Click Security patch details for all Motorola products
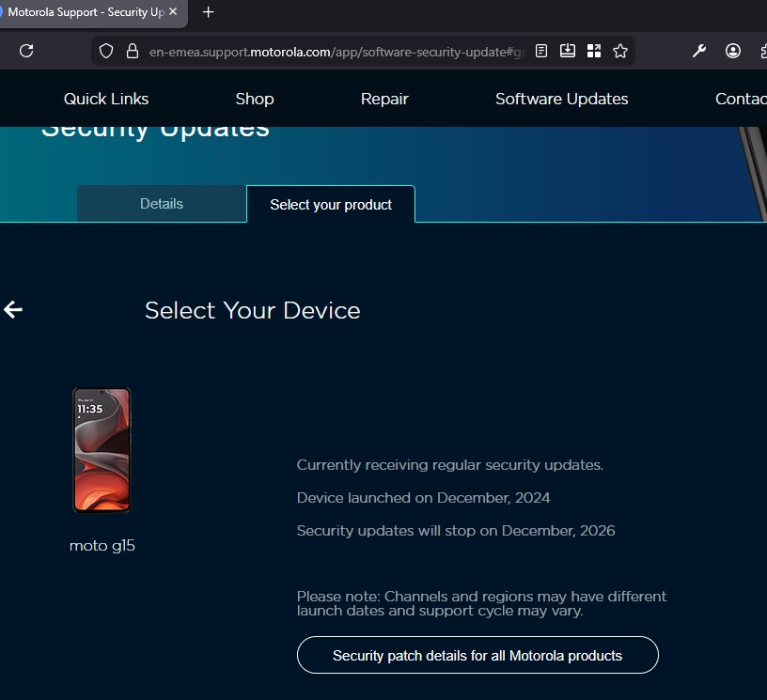Screen dimensions: 767x700 pyautogui.click(x=477, y=655)
